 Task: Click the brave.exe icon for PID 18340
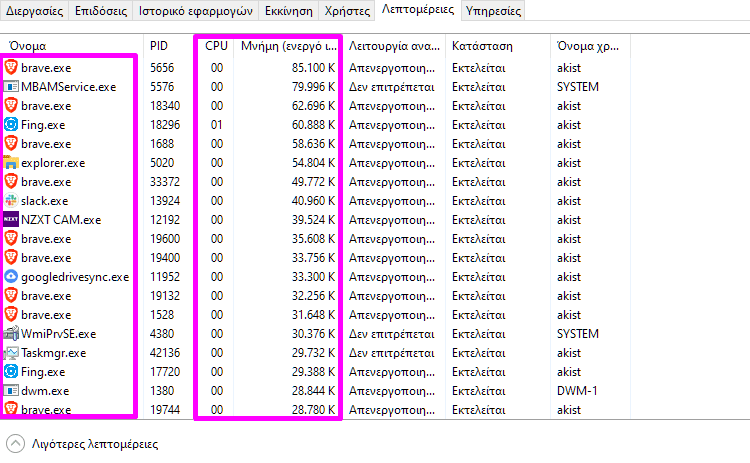point(11,105)
